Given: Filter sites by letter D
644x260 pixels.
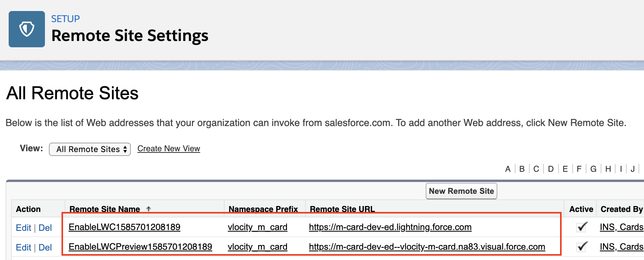Looking at the screenshot, I should click(x=551, y=169).
